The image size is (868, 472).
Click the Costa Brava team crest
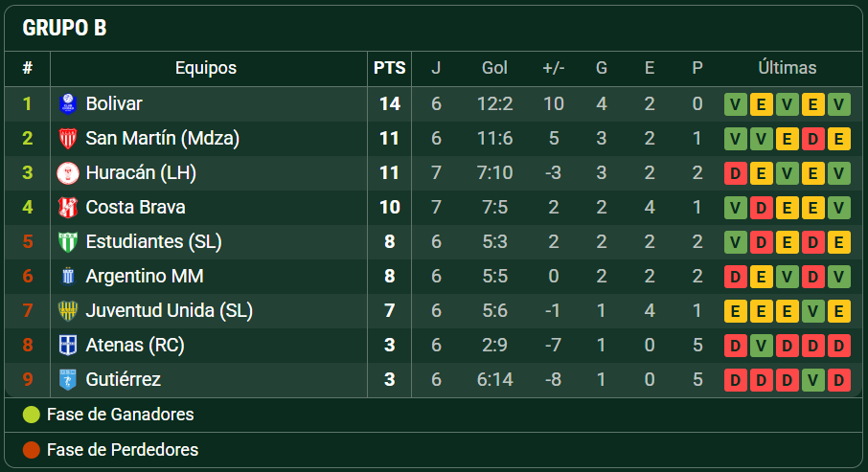click(67, 208)
